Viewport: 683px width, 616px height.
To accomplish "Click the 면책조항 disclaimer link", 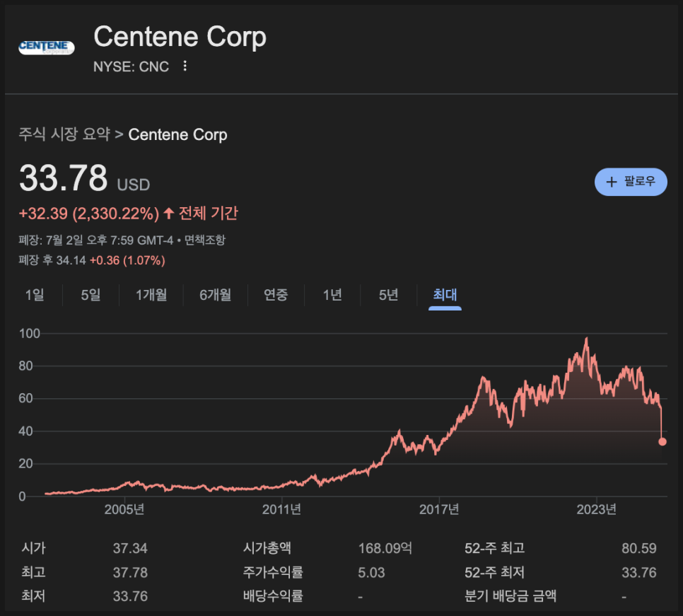I will click(x=205, y=240).
